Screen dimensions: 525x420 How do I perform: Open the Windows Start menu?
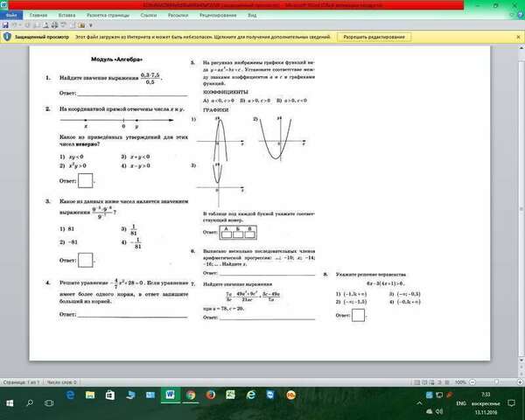(10, 402)
